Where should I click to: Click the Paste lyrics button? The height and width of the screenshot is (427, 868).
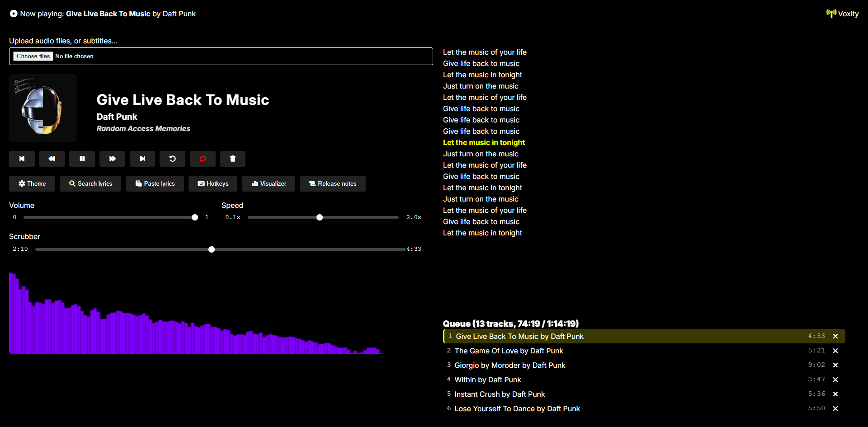pyautogui.click(x=155, y=183)
